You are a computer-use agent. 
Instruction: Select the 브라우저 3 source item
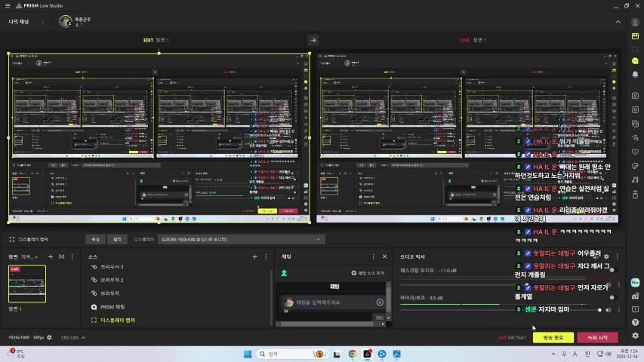(112, 267)
